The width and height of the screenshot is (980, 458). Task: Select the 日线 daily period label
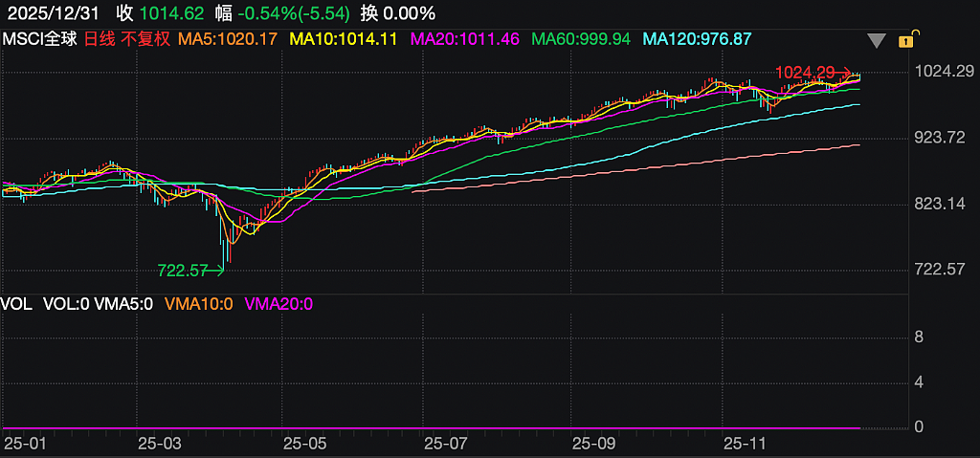click(99, 39)
